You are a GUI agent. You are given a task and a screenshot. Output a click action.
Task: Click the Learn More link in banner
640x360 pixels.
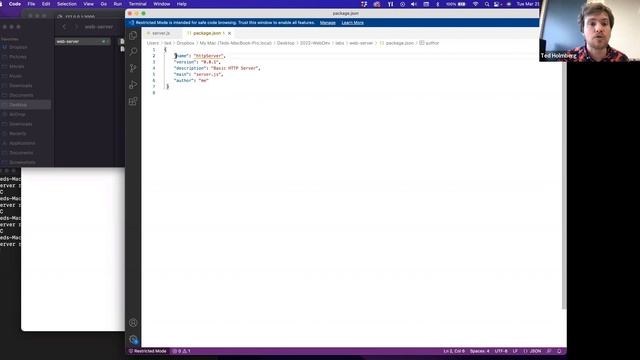[353, 23]
